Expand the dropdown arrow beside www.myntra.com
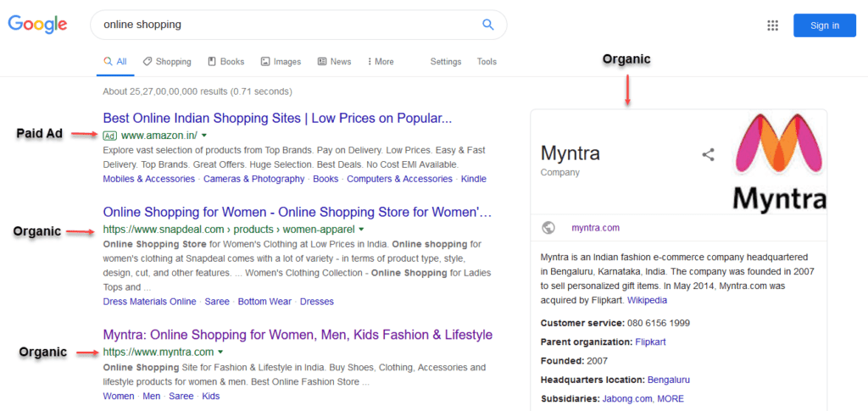868x411 pixels. click(x=220, y=352)
